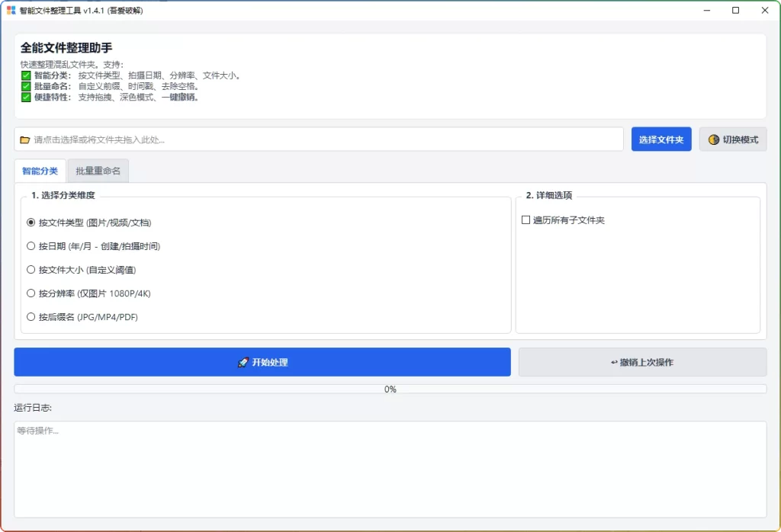Select 按文件大小 classification mode
Screen dimensions: 781x532
tap(31, 270)
